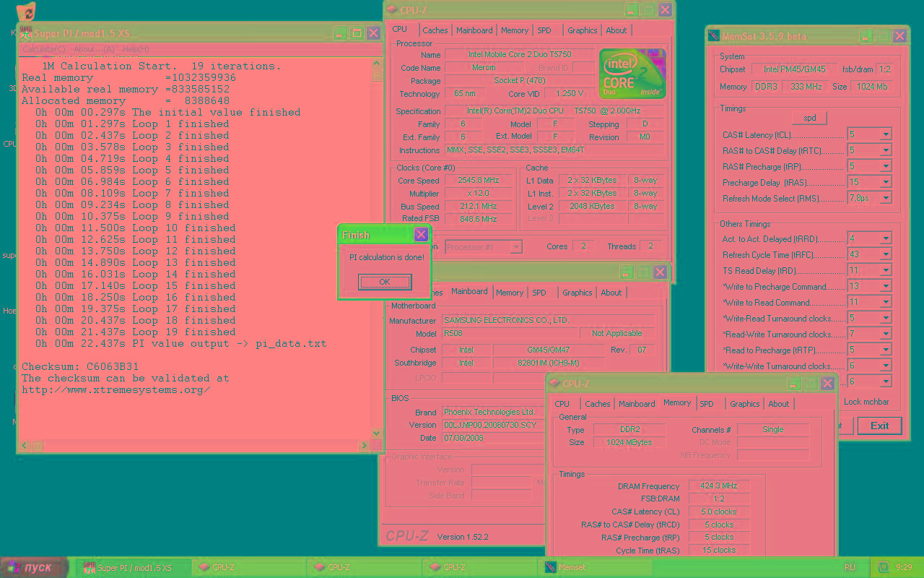Viewport: 924px width, 578px height.
Task: Activate the second CPU-Z taskbar button
Action: point(365,568)
